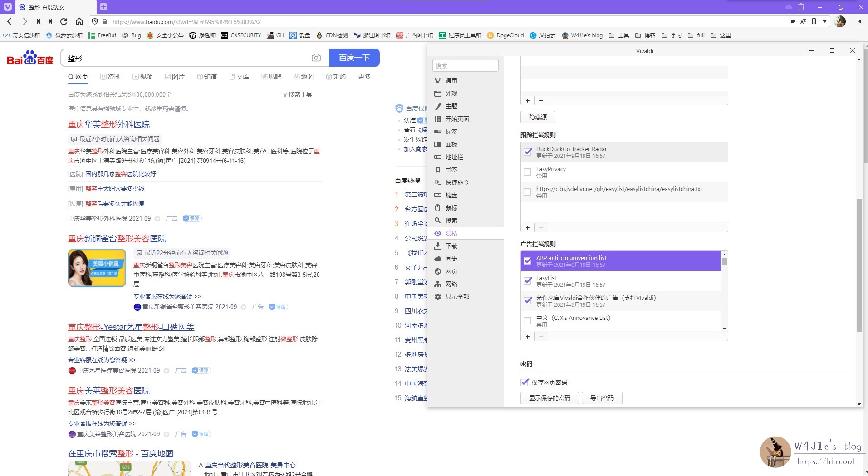
Task: Uncheck 保存网页密码
Action: (x=525, y=382)
